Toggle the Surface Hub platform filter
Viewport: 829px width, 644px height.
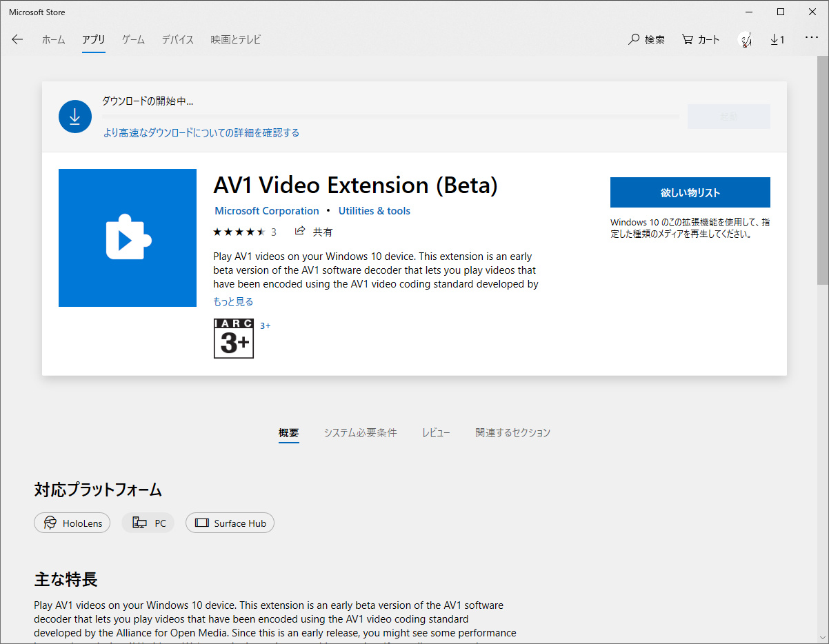pos(230,523)
